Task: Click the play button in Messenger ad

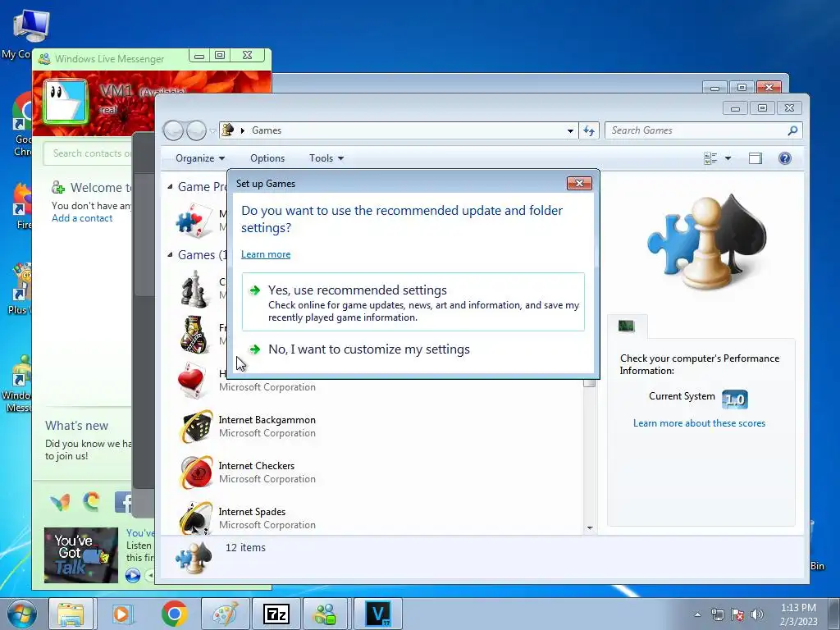Action: (133, 576)
